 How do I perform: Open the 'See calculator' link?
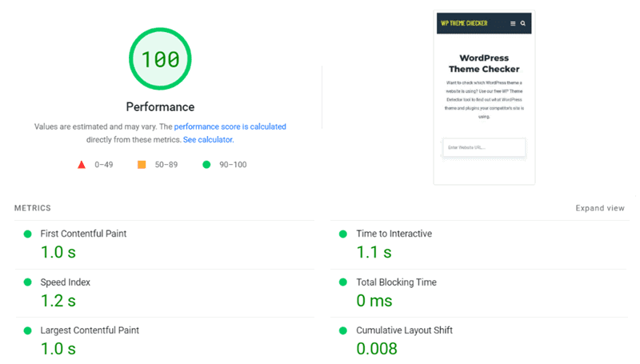pos(208,139)
